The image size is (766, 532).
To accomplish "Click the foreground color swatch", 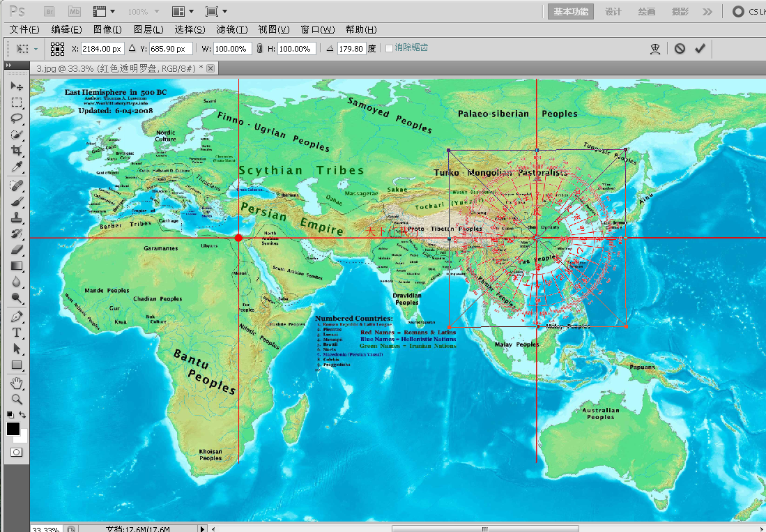I will tap(13, 429).
